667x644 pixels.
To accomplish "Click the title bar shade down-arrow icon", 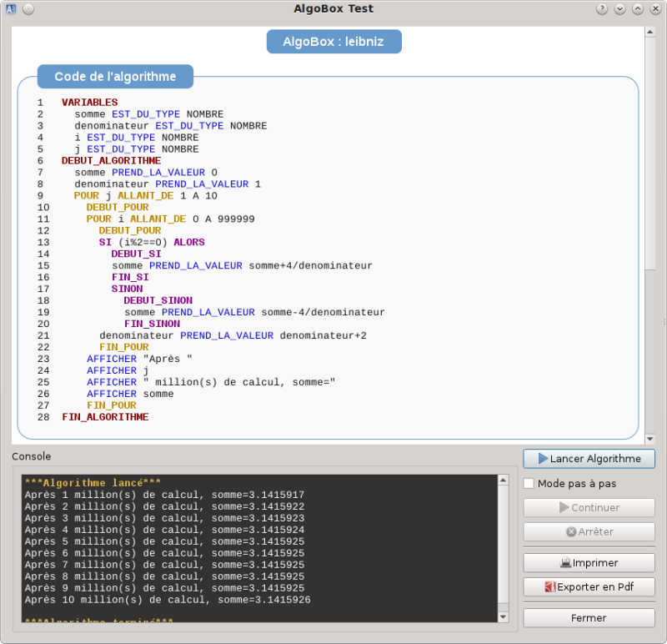I will coord(619,9).
